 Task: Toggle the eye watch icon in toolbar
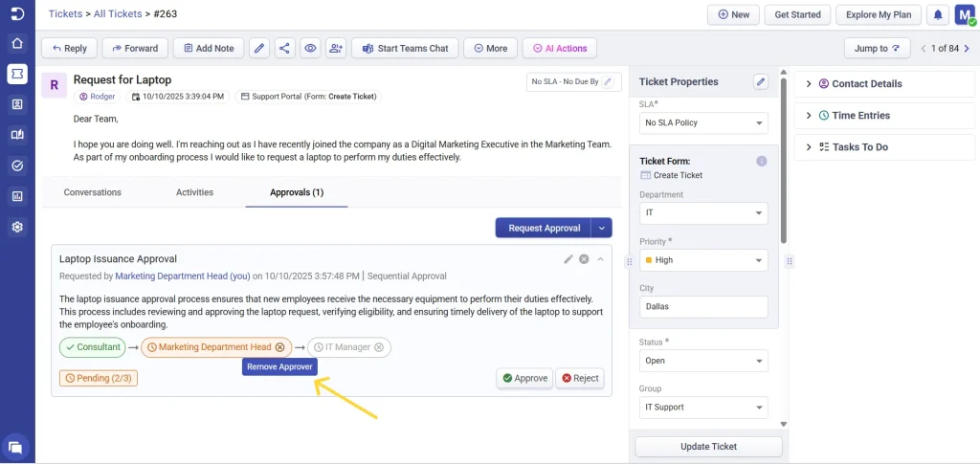(309, 48)
